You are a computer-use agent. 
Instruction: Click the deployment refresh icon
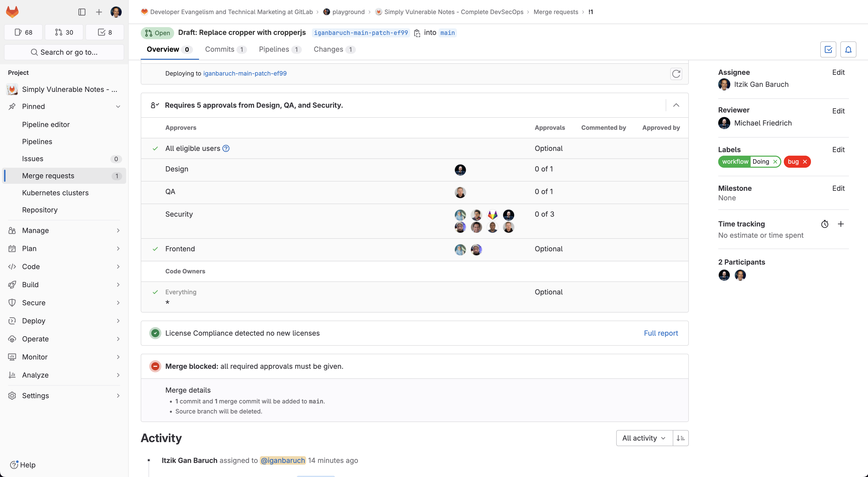point(676,74)
